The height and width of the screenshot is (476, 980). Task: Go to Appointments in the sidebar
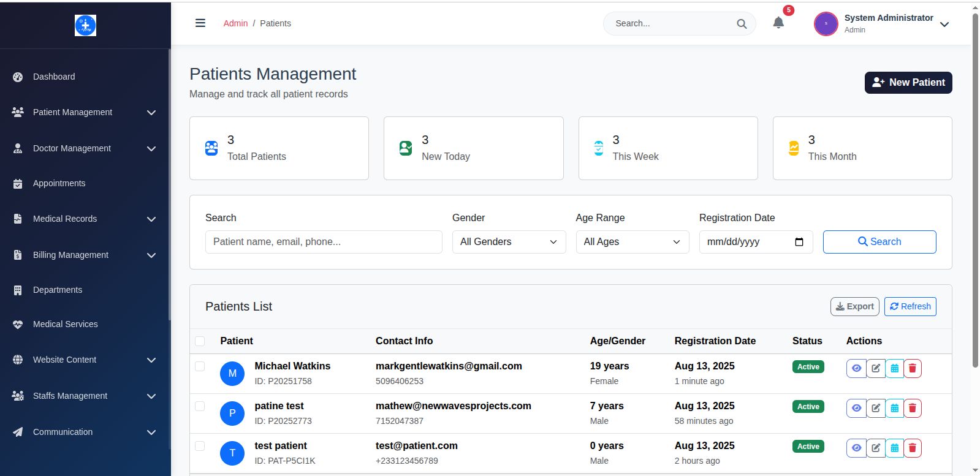tap(59, 183)
